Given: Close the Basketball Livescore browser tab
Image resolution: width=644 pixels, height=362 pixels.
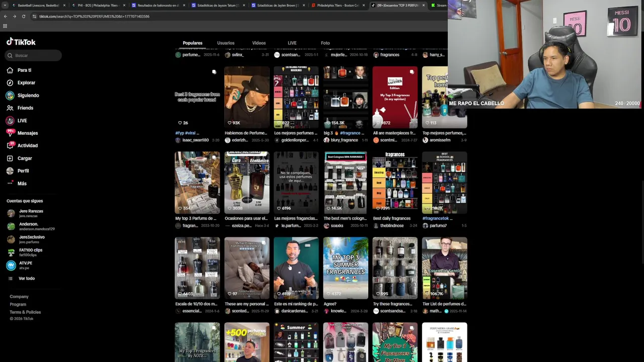Looking at the screenshot, I should (x=64, y=6).
